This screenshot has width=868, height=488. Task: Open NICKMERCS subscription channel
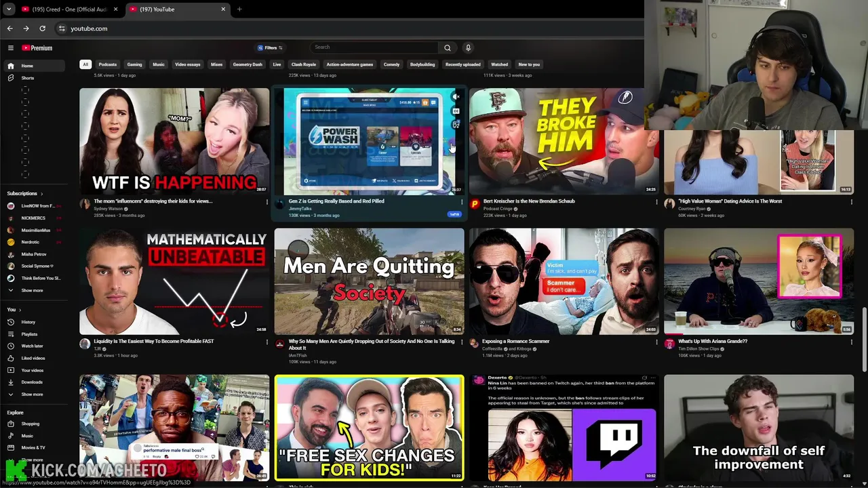pos(35,218)
